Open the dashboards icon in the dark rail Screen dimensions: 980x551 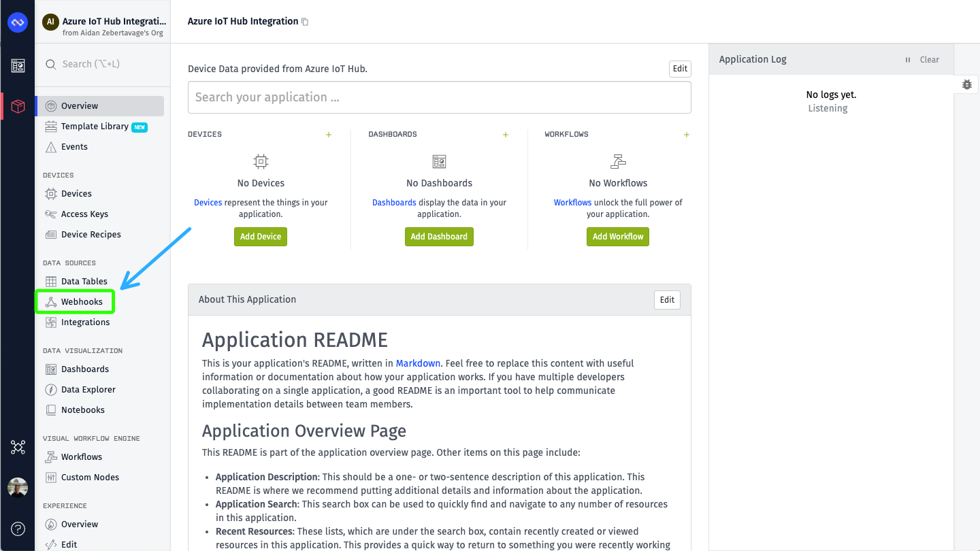tap(18, 66)
